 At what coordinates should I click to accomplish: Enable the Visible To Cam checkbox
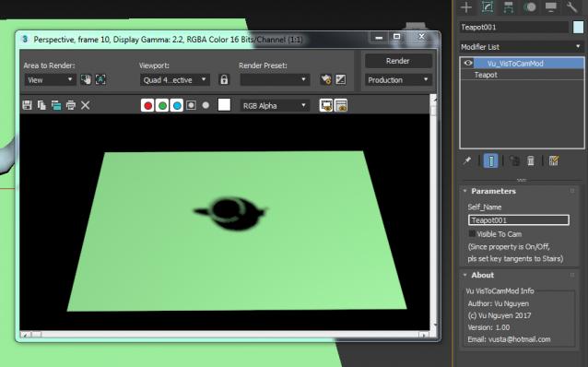472,234
